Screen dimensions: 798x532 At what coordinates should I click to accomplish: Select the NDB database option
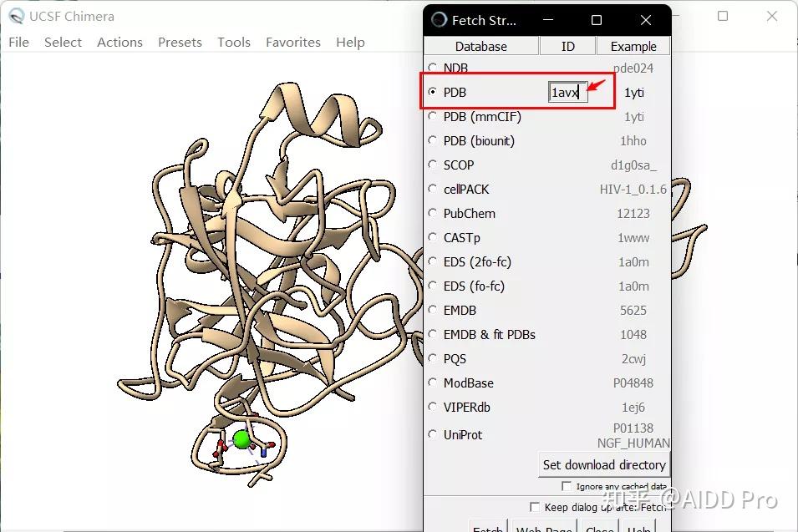[x=432, y=68]
